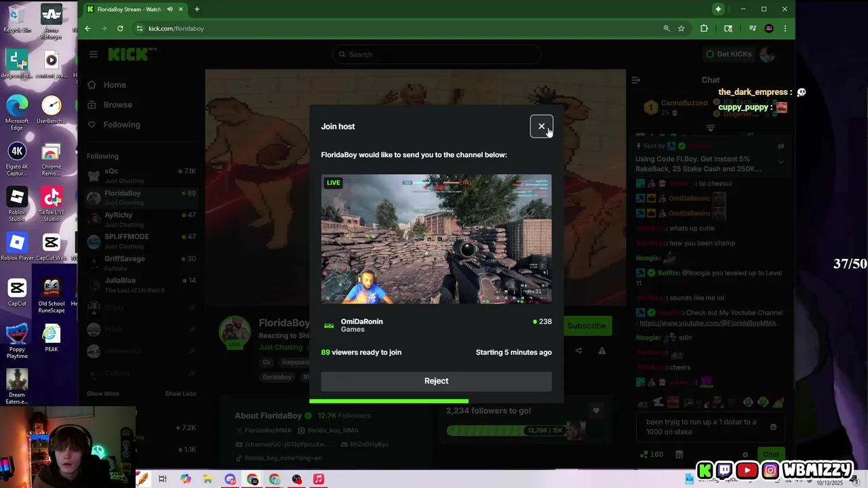Mute the FloridaBoy Stream tab audio
868x488 pixels.
click(x=170, y=9)
